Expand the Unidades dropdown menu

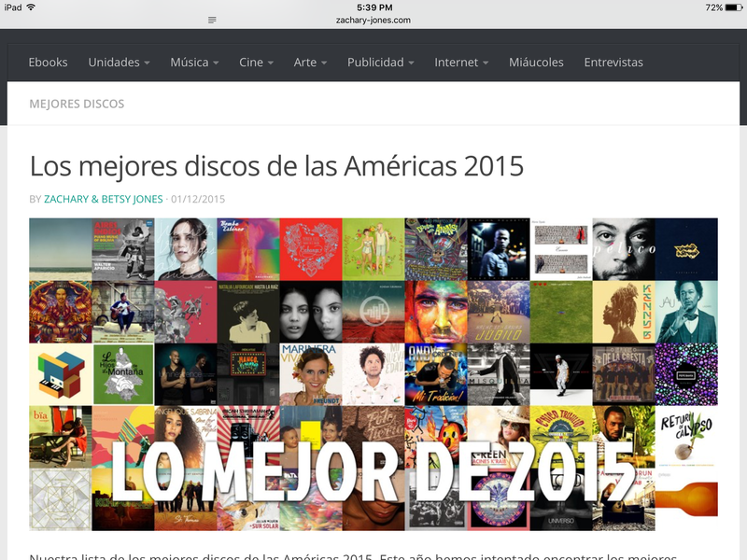(119, 63)
